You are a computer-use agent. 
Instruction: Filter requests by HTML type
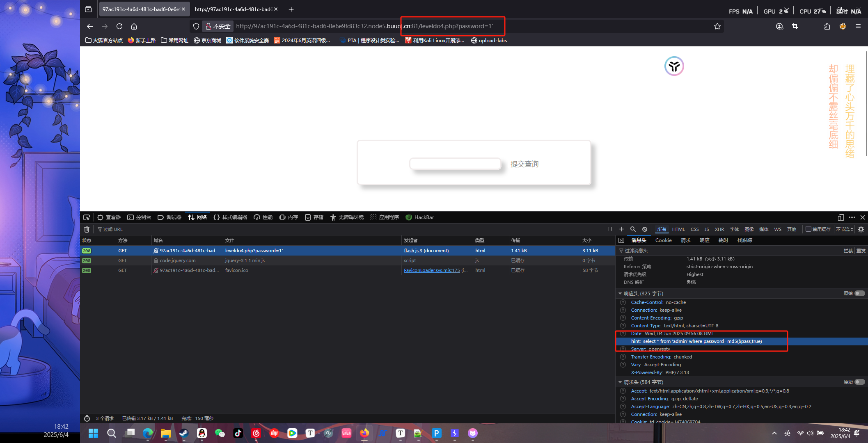point(678,229)
